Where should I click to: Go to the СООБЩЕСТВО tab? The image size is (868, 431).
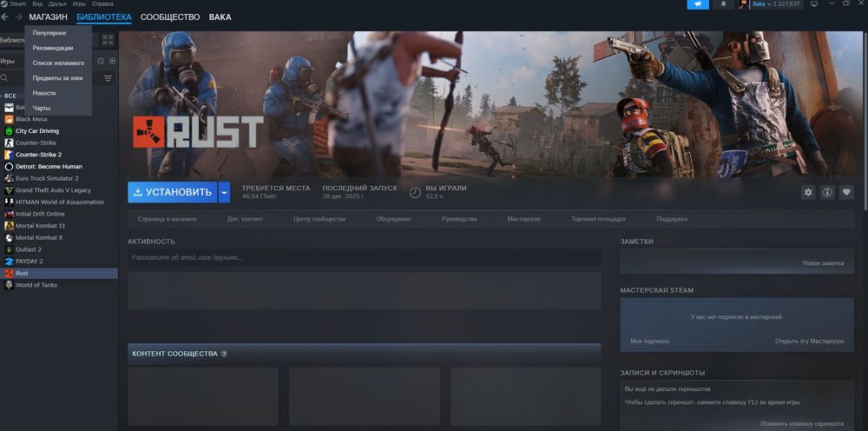[170, 17]
